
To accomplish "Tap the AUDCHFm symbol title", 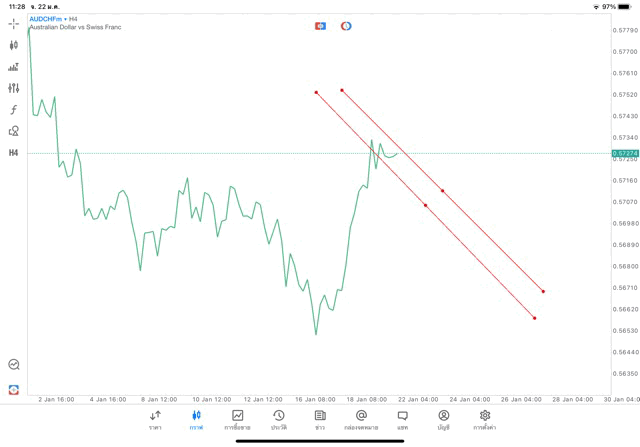I will (x=46, y=19).
